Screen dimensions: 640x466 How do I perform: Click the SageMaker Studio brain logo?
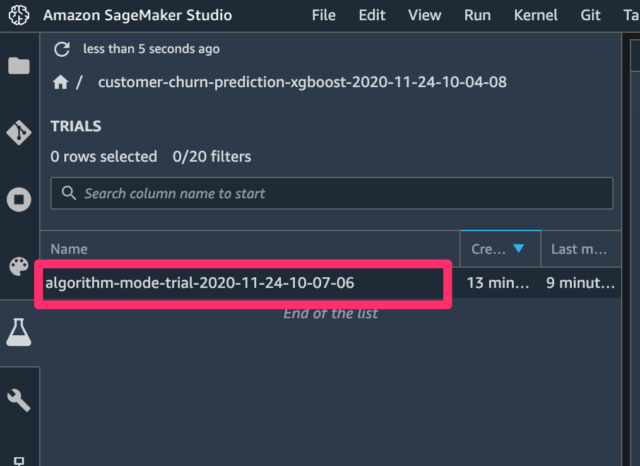tap(19, 15)
